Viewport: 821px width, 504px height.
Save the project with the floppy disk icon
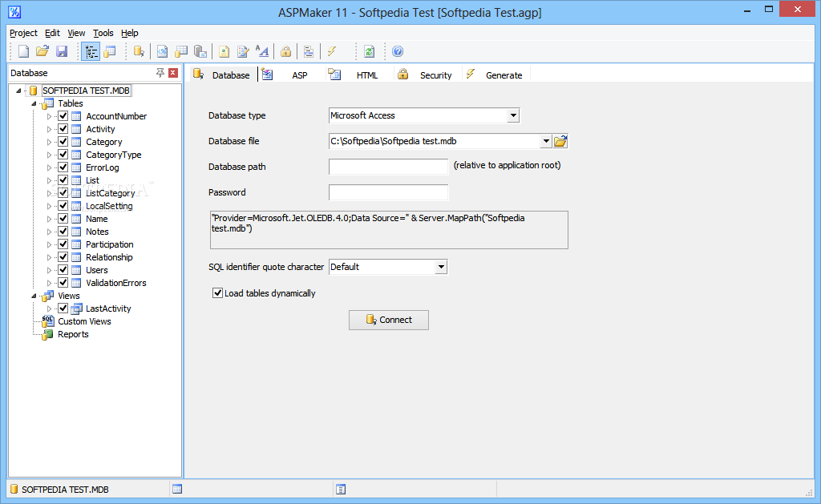click(62, 51)
